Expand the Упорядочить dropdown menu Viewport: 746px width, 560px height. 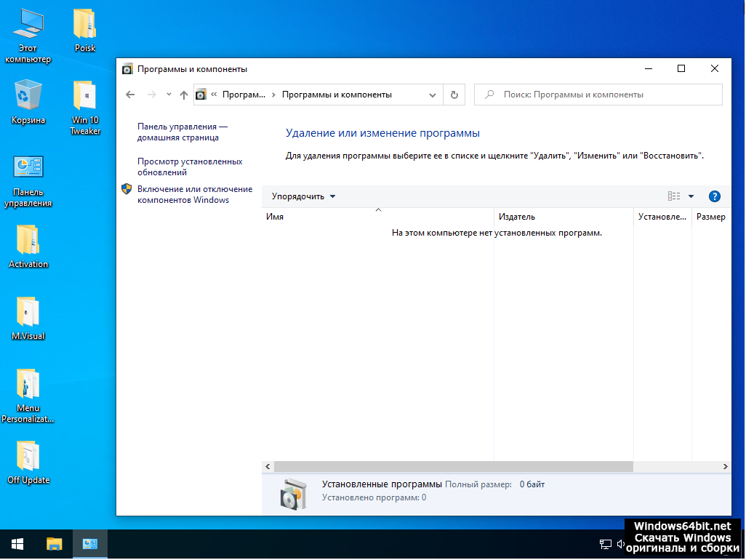304,196
